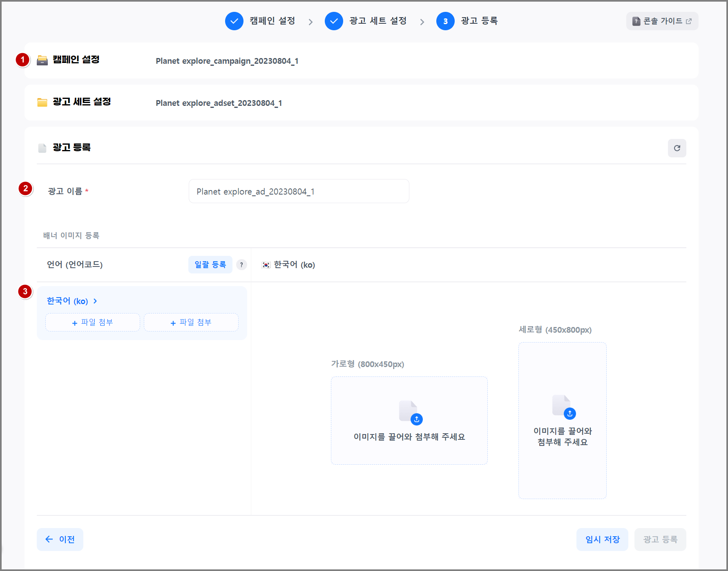Expand the 한국어 (ko) chevron in language list
This screenshot has height=571, width=728.
(95, 301)
